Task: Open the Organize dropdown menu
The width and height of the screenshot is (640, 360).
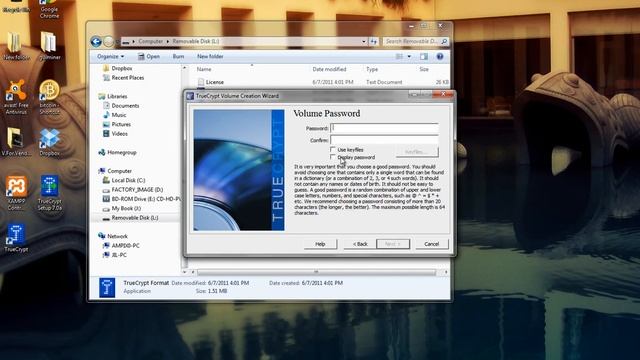Action: click(110, 56)
